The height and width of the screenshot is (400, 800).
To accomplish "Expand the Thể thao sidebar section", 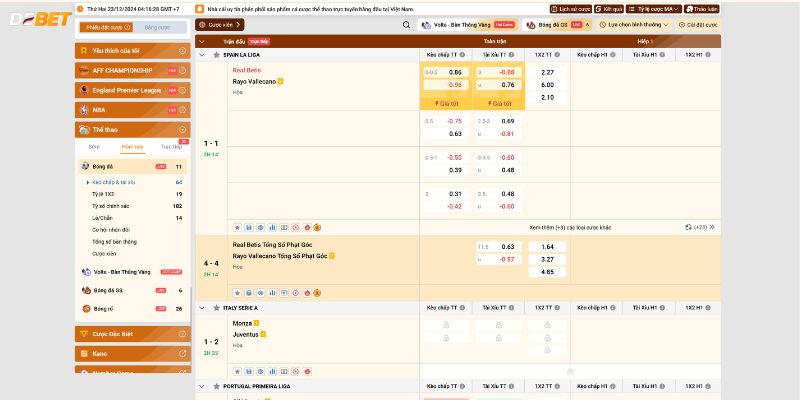I will 133,130.
